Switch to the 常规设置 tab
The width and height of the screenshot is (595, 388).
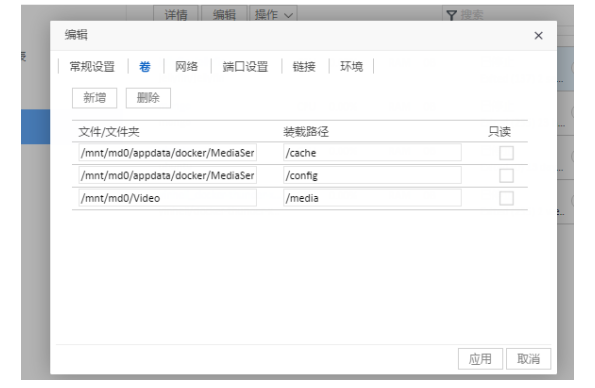92,66
